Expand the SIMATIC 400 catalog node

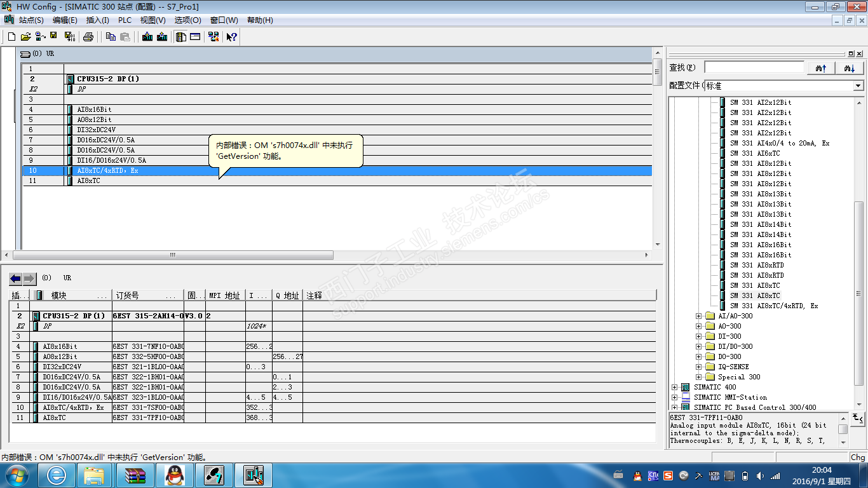coord(675,387)
